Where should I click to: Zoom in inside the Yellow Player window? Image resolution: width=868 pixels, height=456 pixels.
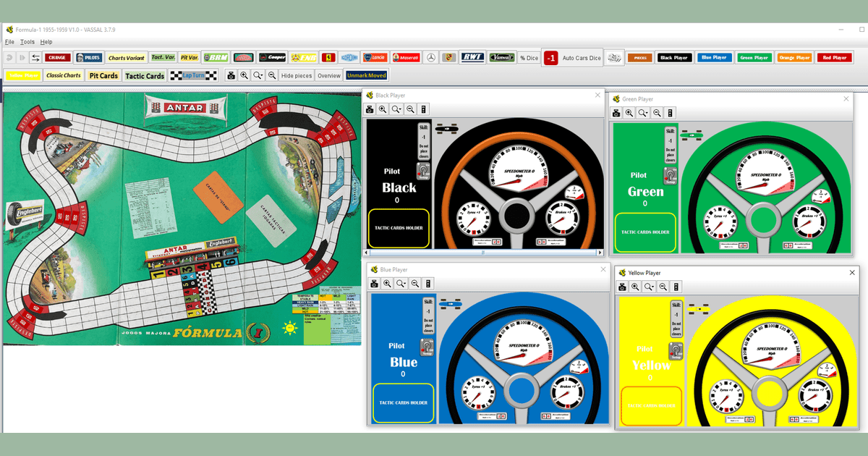tap(635, 287)
